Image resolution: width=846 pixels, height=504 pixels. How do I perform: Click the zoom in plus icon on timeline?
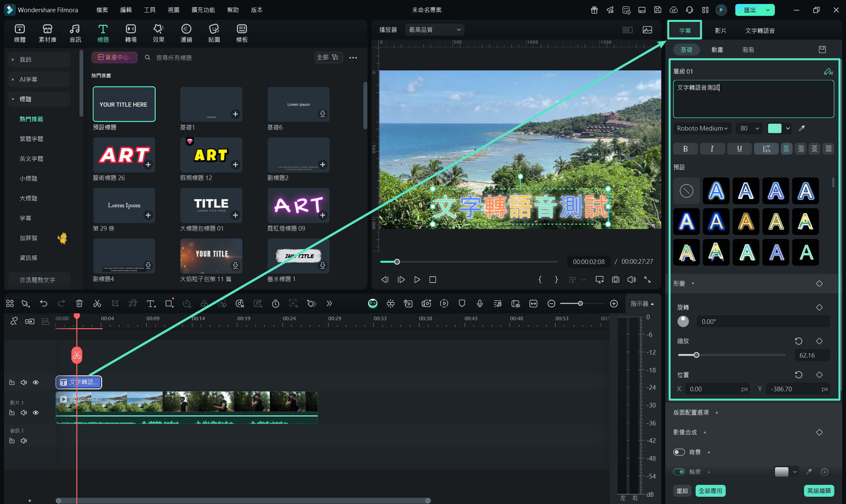(x=614, y=303)
